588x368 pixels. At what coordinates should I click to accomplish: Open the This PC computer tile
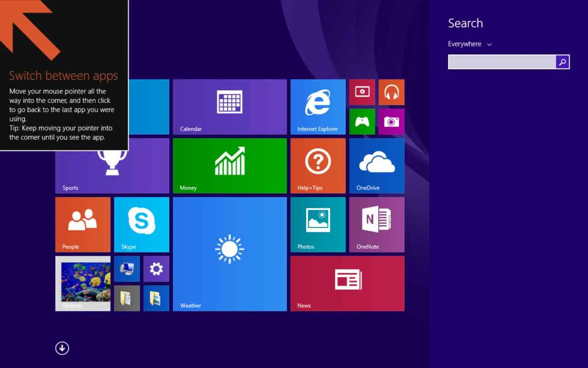click(127, 269)
